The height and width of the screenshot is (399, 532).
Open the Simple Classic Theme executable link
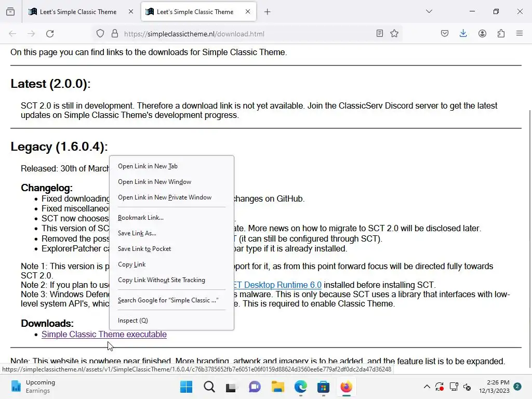pyautogui.click(x=104, y=335)
